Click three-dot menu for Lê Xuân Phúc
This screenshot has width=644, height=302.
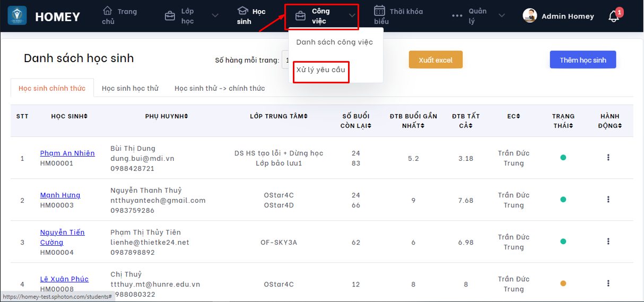(608, 283)
